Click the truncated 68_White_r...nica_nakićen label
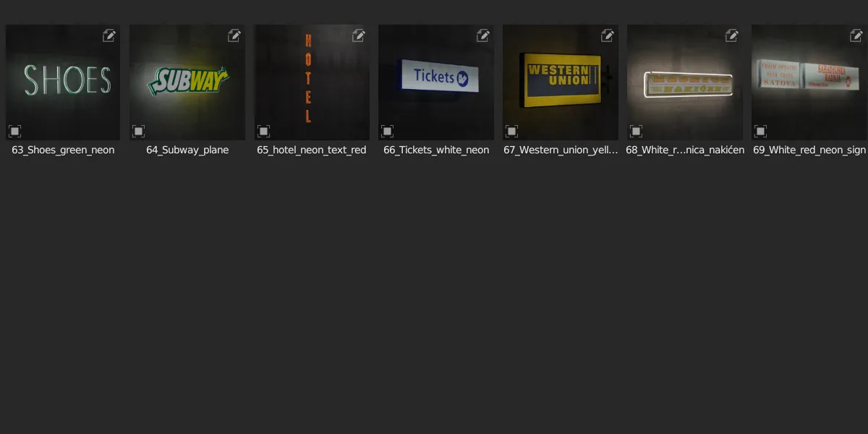The image size is (868, 434). 684,150
